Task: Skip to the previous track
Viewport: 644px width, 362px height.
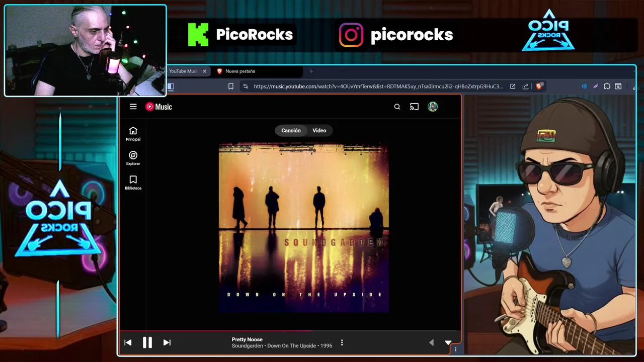Action: (x=128, y=343)
